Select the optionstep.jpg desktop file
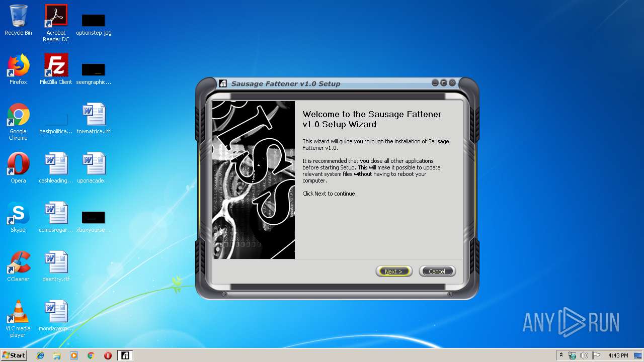 (94, 24)
